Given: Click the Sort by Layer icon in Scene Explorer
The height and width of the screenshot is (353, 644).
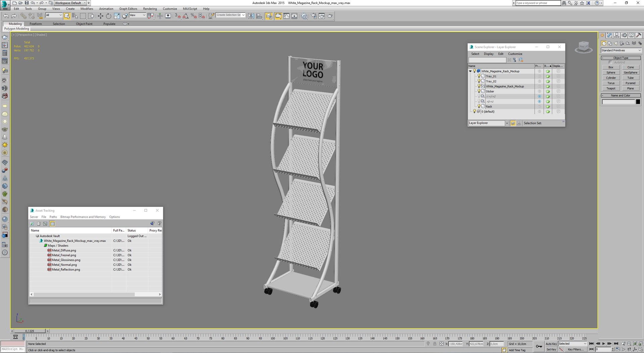Looking at the screenshot, I should (513, 123).
